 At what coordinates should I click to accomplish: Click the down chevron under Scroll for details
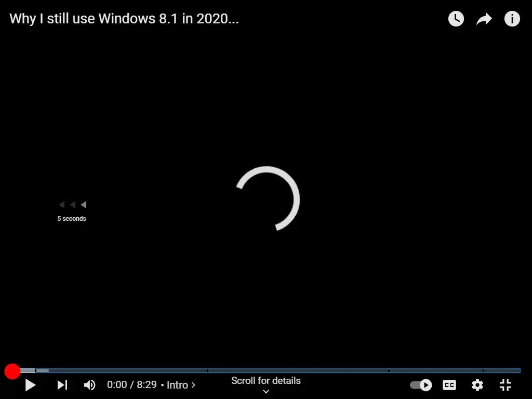266,392
